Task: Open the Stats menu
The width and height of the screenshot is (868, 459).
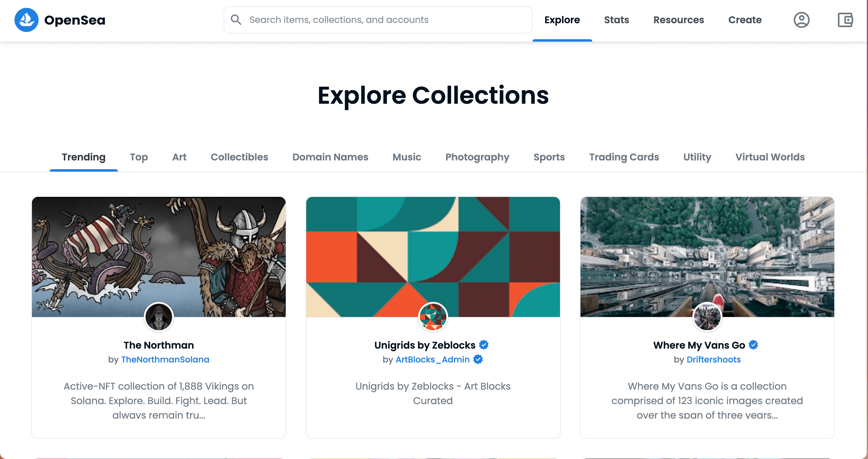Action: [x=616, y=20]
